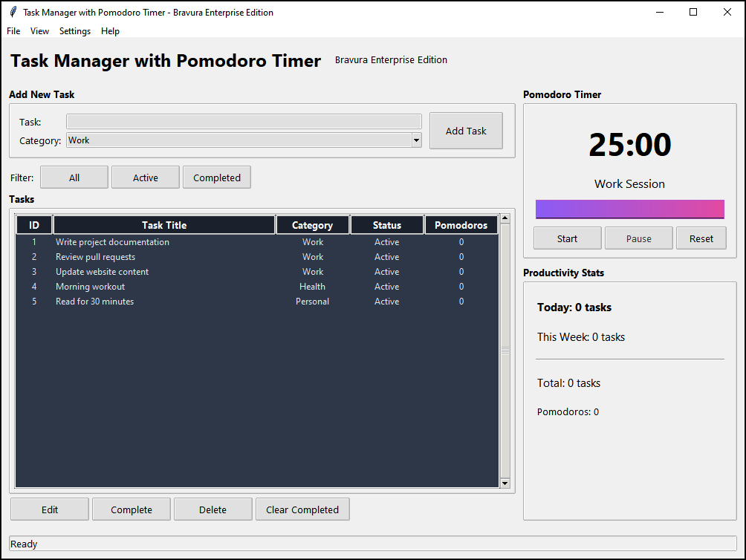Clear all completed tasks

tap(302, 509)
